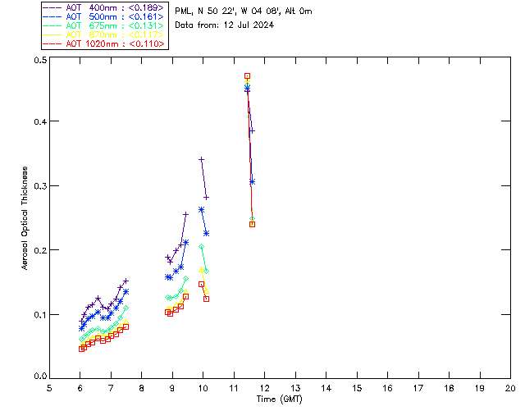Click the green diamond marker near 0.205 at 10h

tap(201, 247)
